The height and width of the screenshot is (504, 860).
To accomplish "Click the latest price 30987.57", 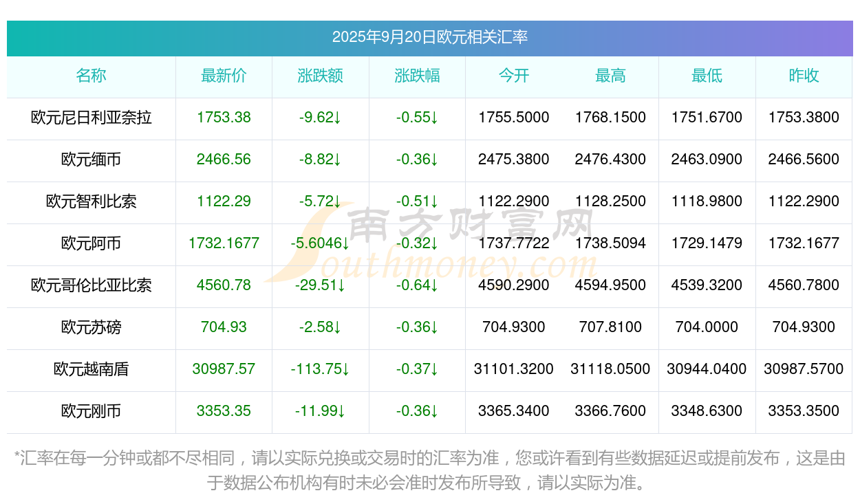I will pos(224,369).
